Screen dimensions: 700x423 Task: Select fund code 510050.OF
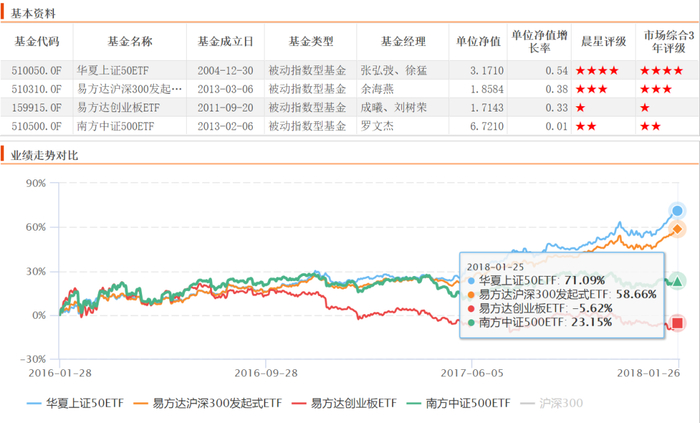pos(37,70)
